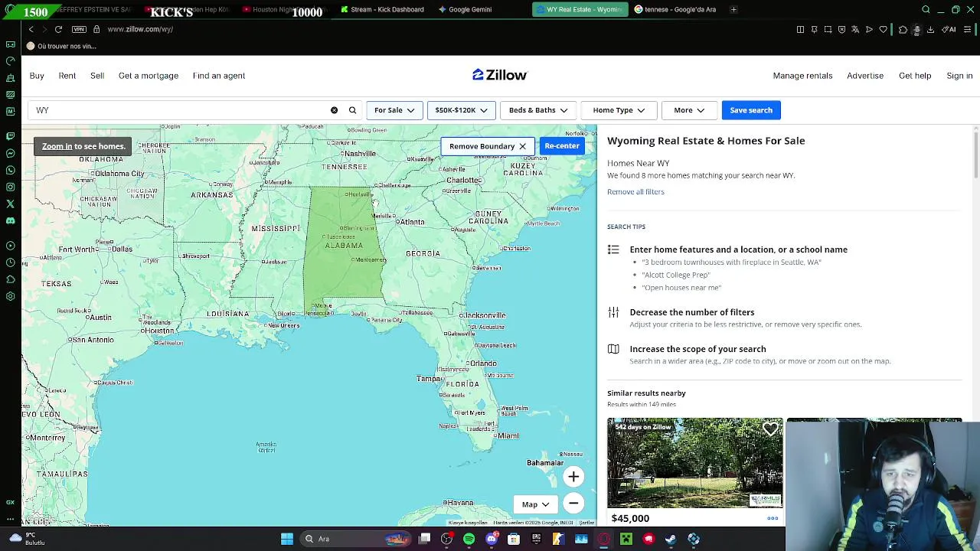The width and height of the screenshot is (980, 551).
Task: Zoom out the map with minus button
Action: [573, 503]
